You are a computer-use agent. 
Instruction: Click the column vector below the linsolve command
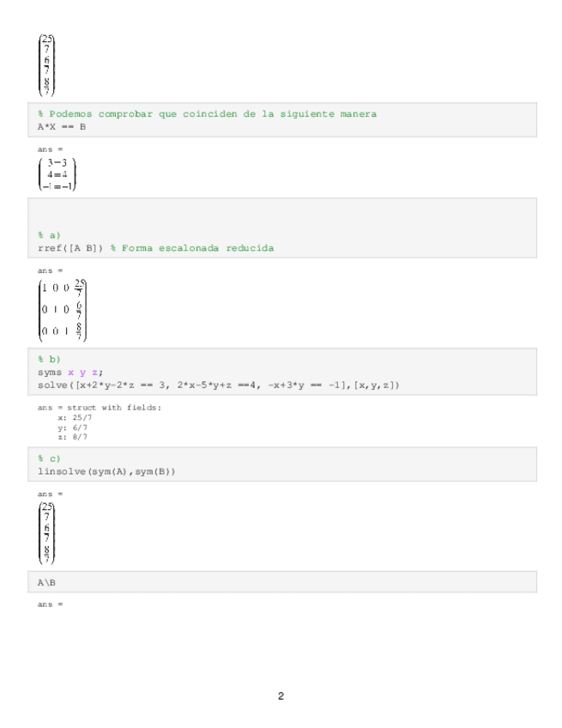tap(47, 533)
